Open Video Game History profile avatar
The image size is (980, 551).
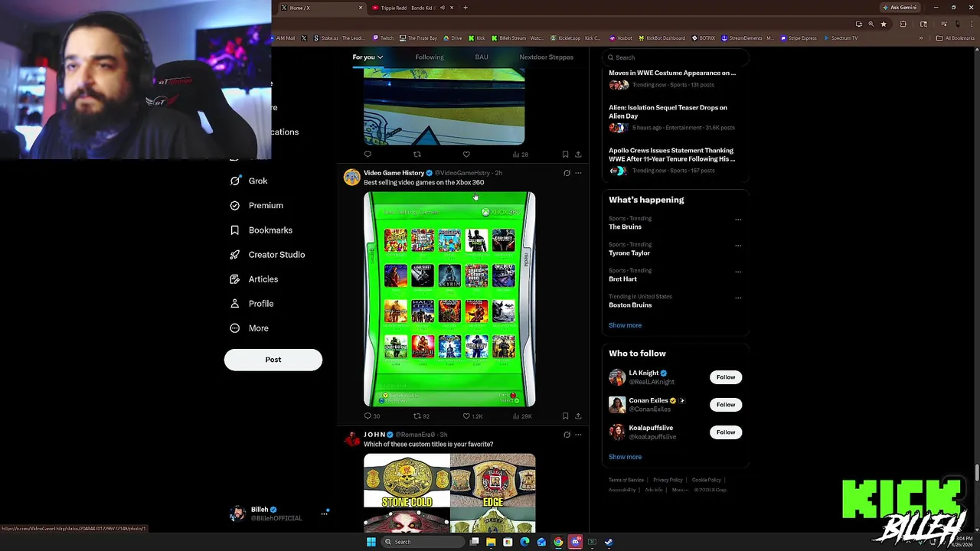tap(352, 178)
